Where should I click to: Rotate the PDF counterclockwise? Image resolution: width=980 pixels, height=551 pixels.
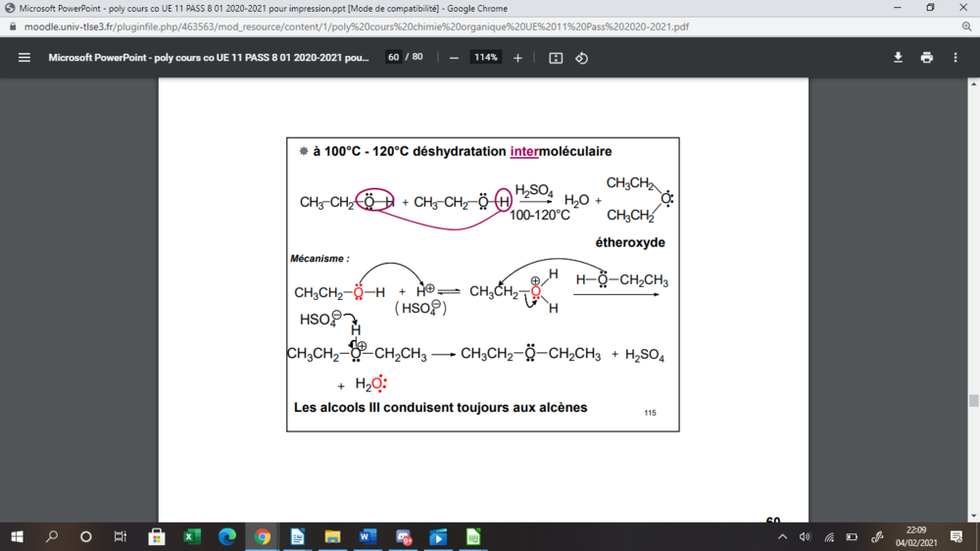tap(581, 58)
